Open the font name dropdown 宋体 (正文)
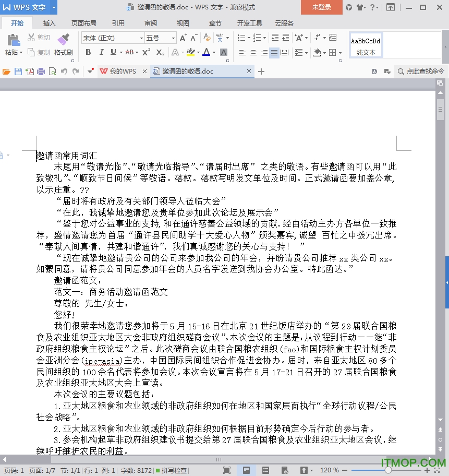 click(x=141, y=38)
